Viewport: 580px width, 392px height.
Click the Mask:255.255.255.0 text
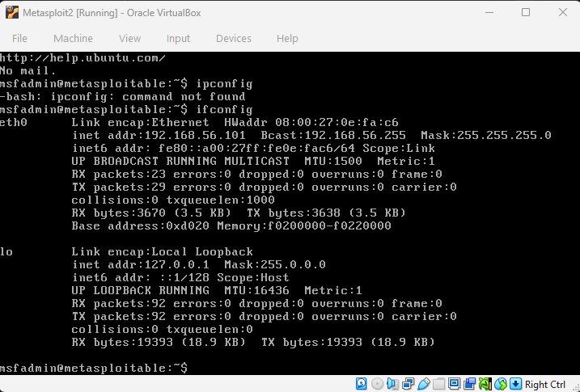pyautogui.click(x=486, y=135)
